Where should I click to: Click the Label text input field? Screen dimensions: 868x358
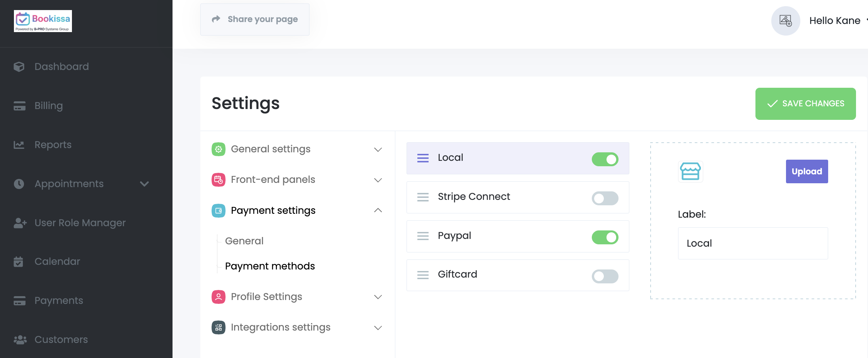pos(752,243)
